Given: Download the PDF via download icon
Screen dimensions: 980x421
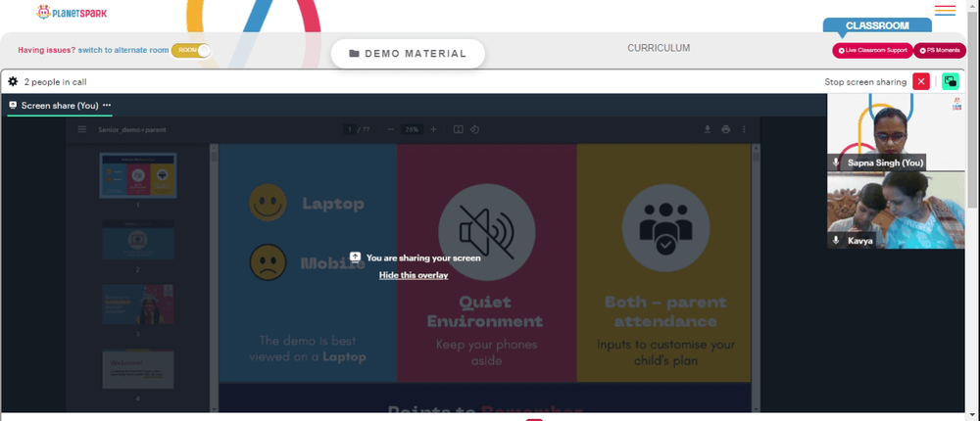Looking at the screenshot, I should [x=708, y=129].
